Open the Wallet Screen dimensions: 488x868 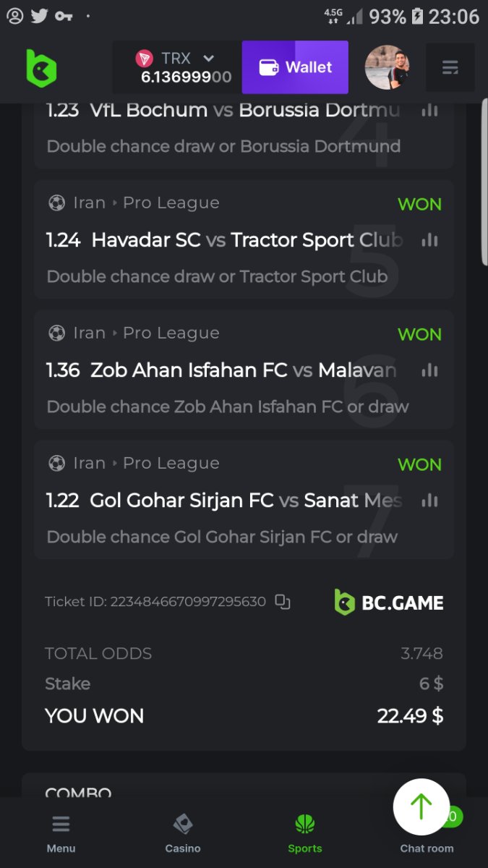point(295,67)
